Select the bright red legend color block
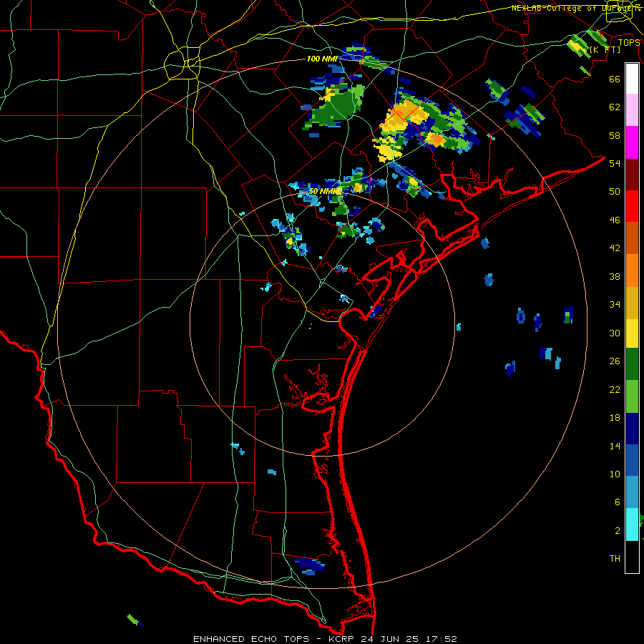The height and width of the screenshot is (644, 644). point(632,206)
